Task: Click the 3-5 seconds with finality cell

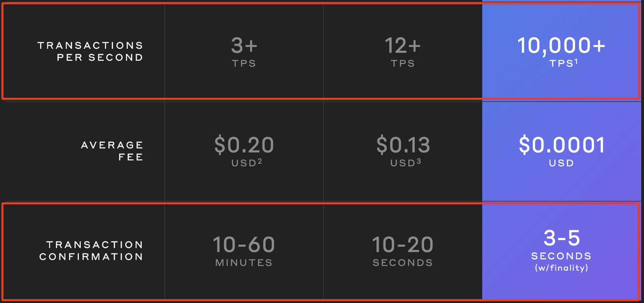Action: pos(561,251)
